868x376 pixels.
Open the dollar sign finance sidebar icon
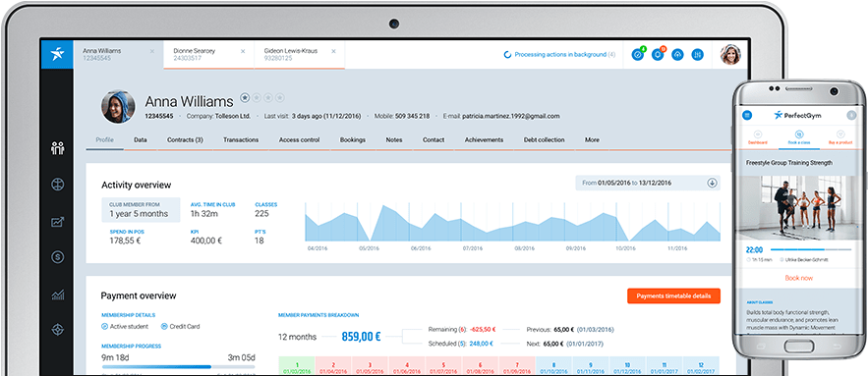click(x=58, y=256)
